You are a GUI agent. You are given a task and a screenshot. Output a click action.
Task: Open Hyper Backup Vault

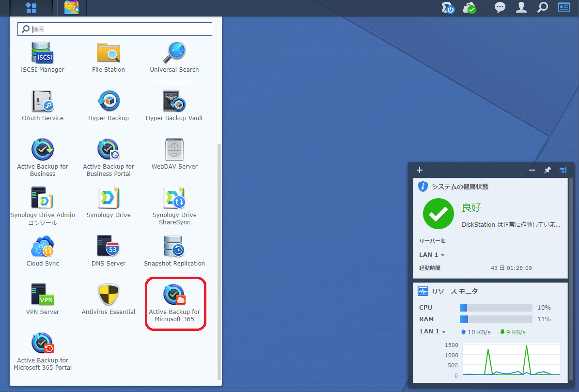pyautogui.click(x=174, y=106)
